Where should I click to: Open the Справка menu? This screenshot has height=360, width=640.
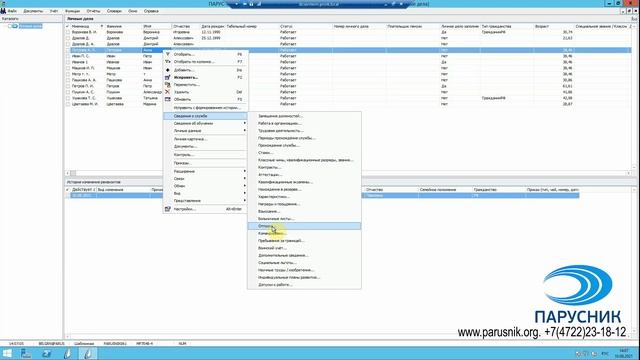pyautogui.click(x=151, y=11)
